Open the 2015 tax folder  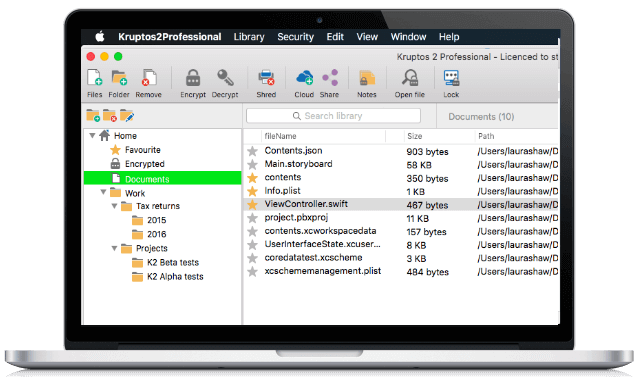pyautogui.click(x=156, y=220)
